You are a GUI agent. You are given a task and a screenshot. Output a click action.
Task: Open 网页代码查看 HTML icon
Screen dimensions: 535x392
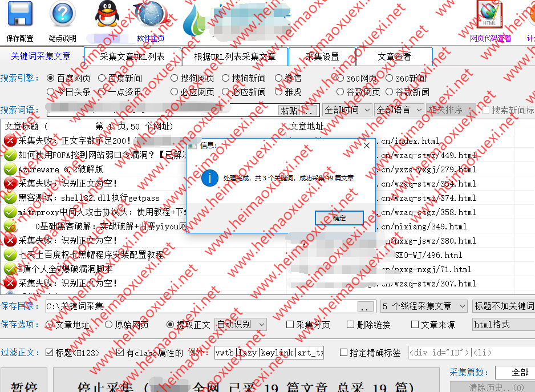(x=489, y=16)
